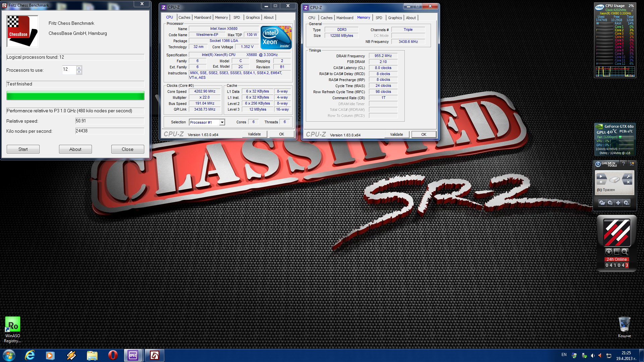Click the DAEMON Tools wrench settings icon
The width and height of the screenshot is (644, 362).
click(628, 176)
